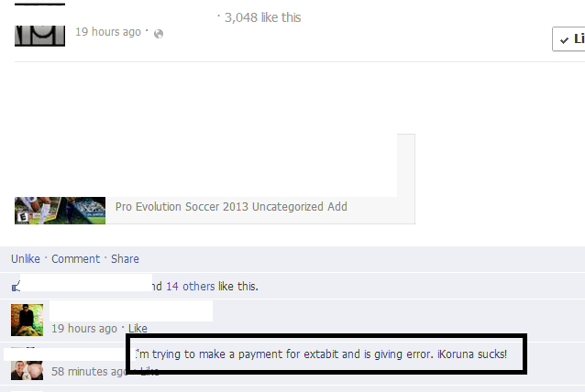Click the '19 hours ago' comment timestamp

tap(84, 328)
